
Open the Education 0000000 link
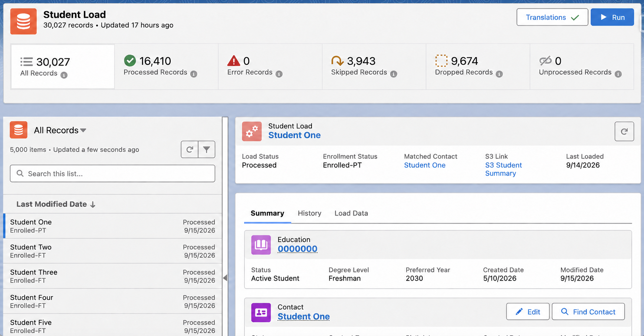298,249
